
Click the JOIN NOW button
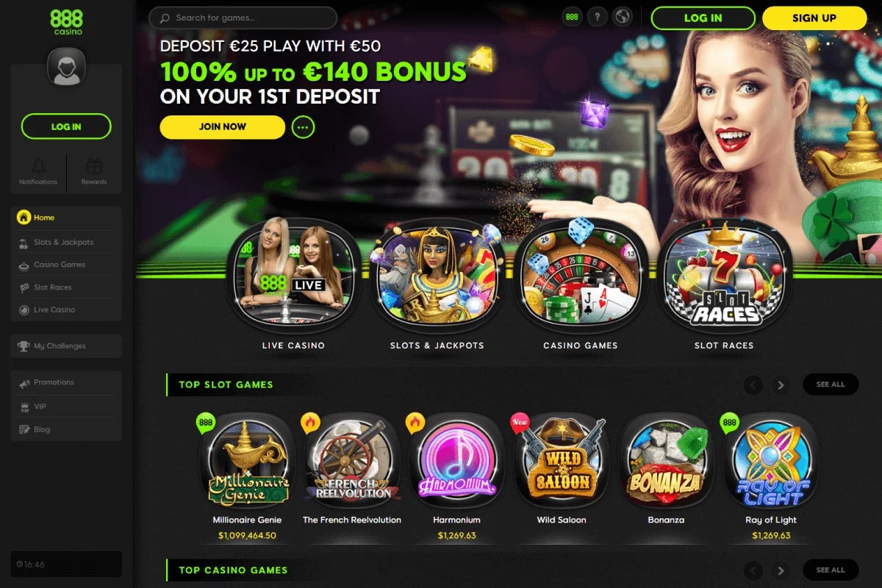click(222, 127)
